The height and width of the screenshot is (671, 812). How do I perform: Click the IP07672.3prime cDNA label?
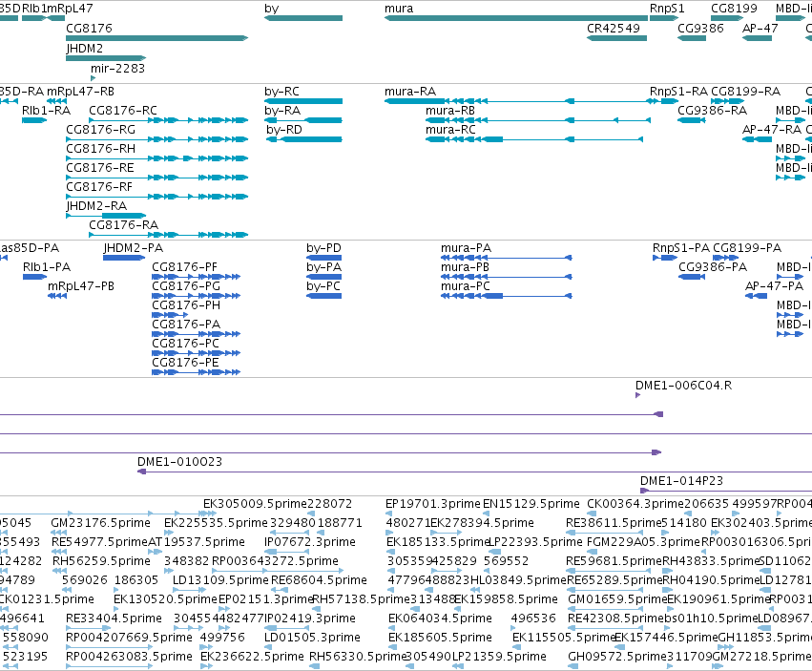click(x=310, y=542)
